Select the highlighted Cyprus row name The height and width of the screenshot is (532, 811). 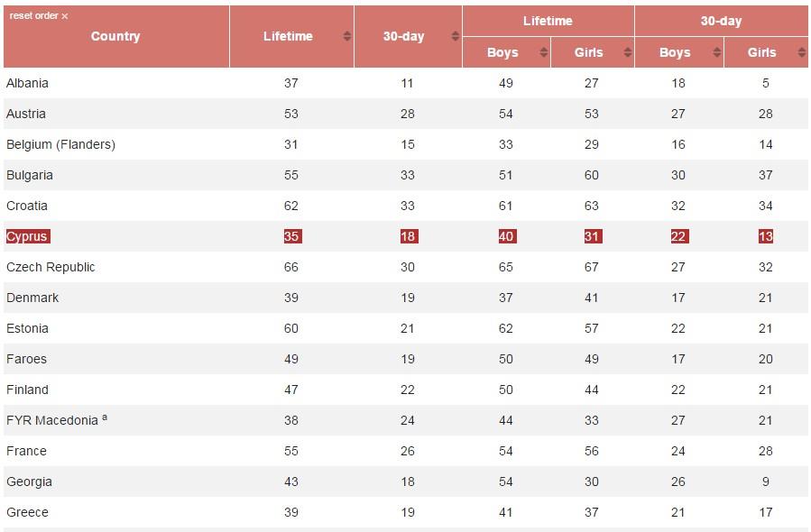[x=27, y=236]
